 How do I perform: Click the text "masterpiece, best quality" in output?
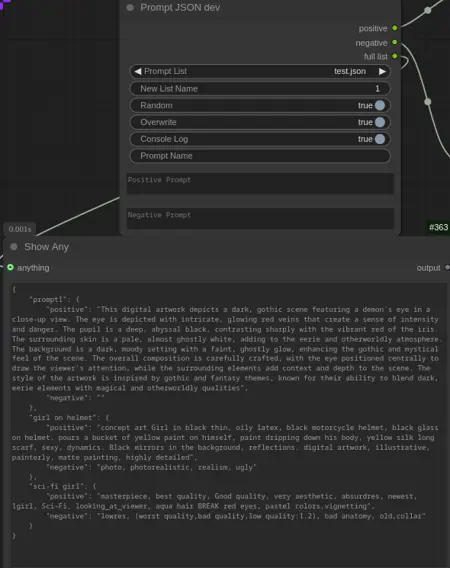point(153,496)
